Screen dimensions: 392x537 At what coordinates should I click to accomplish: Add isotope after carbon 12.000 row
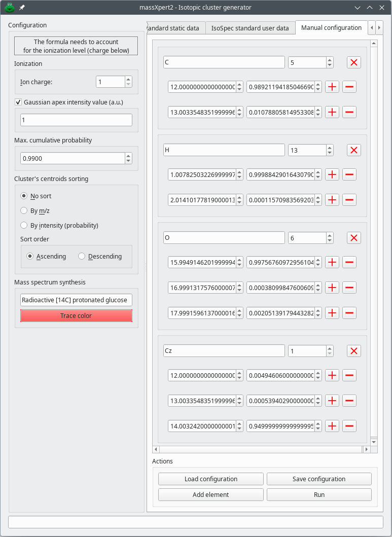click(x=332, y=87)
